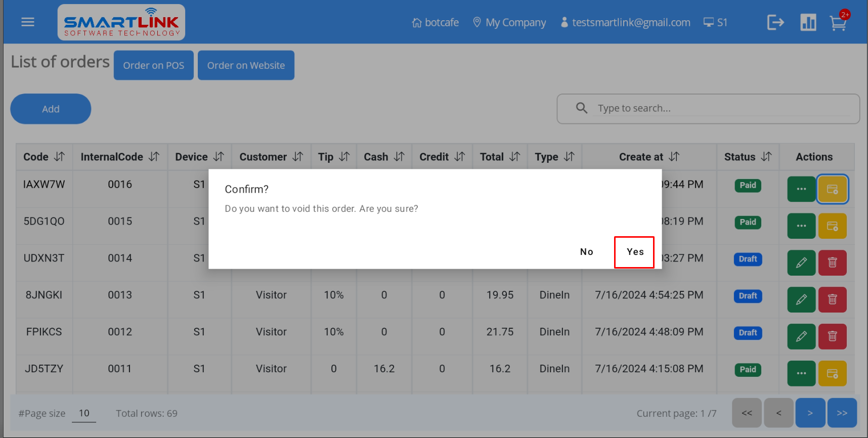
Task: Click edit pencil for order 0013
Action: pos(801,300)
